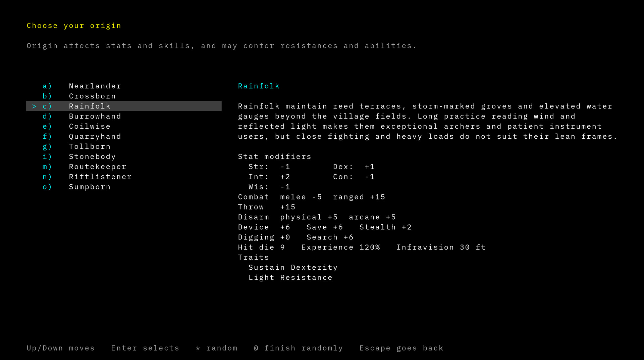Click the 'Throw +15' skill line
The height and width of the screenshot is (360, 644).
coord(267,207)
